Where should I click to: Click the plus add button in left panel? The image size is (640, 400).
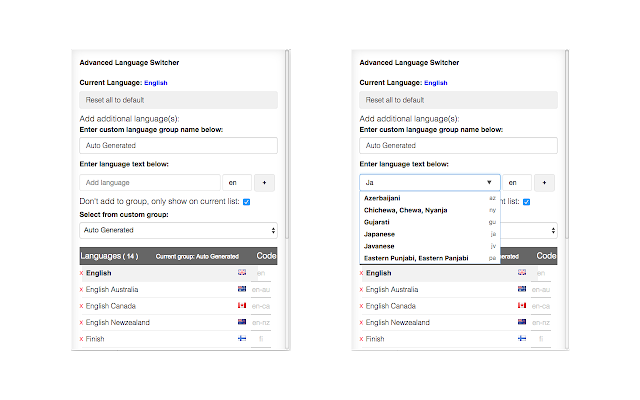[264, 183]
